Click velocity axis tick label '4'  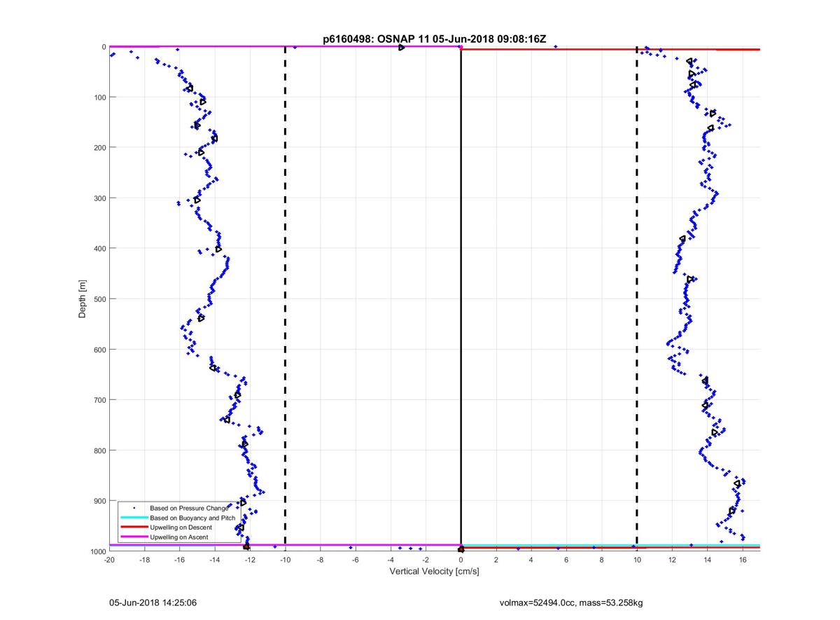coord(531,560)
